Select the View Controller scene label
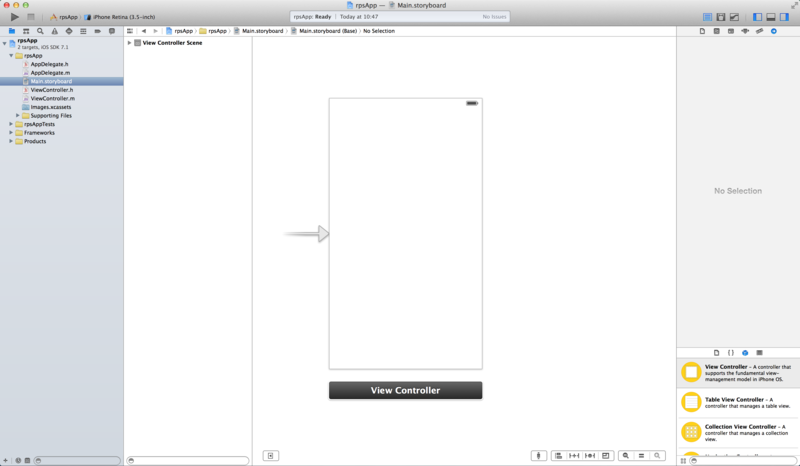 pos(406,390)
